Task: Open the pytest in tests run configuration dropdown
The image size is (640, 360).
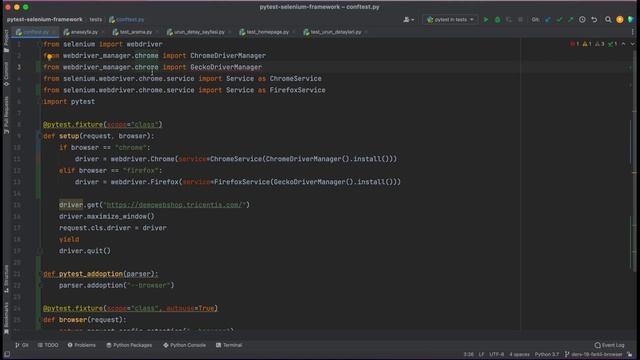Action: tap(450, 20)
